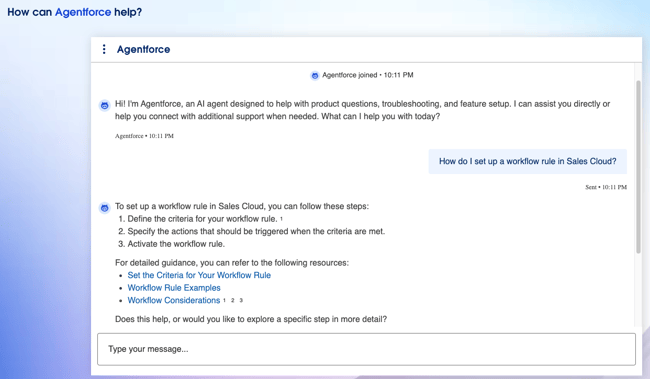
Task: Click the Sent 10:11 PM timestamp
Action: (x=606, y=187)
